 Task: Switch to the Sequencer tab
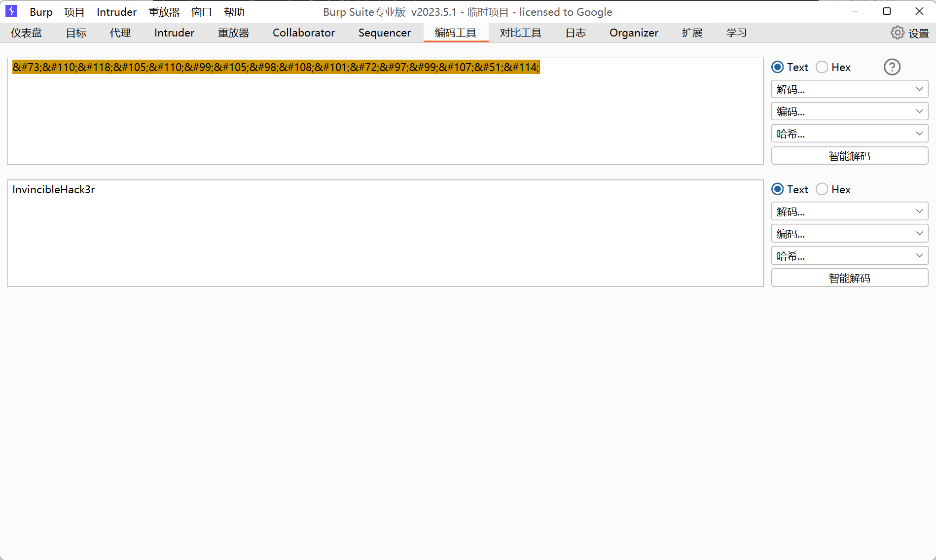(385, 33)
